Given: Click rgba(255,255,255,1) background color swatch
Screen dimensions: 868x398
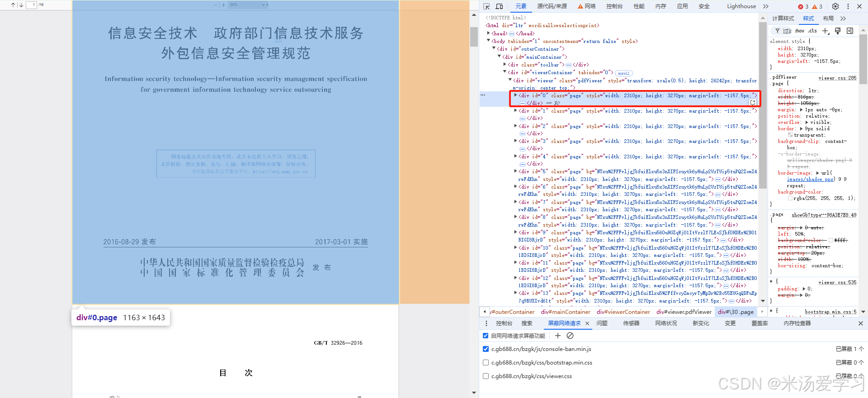Looking at the screenshot, I should click(x=790, y=198).
